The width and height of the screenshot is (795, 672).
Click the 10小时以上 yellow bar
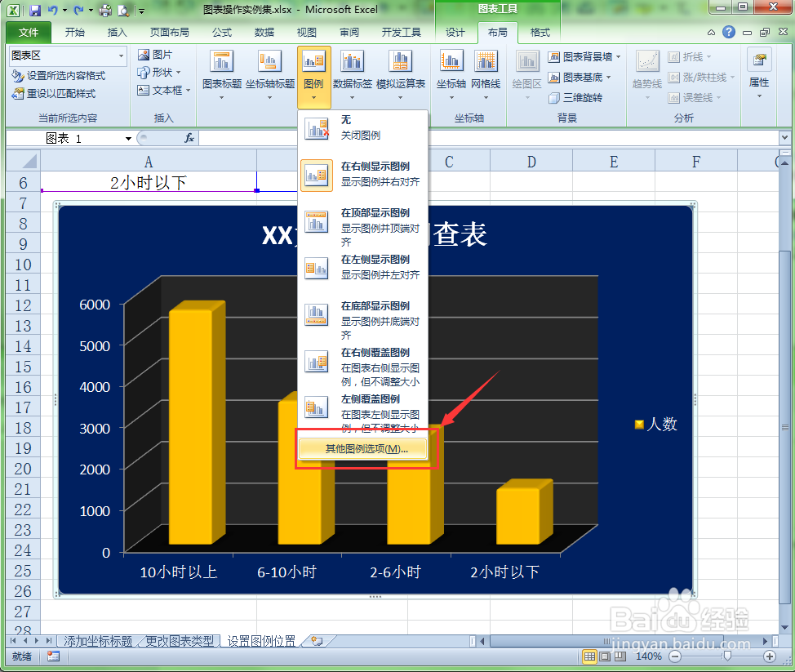coord(196,422)
